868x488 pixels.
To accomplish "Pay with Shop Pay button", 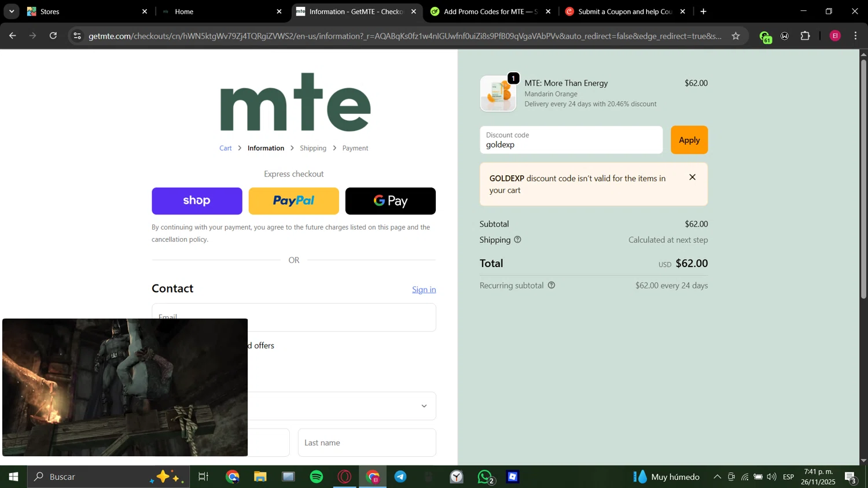I will 197,201.
